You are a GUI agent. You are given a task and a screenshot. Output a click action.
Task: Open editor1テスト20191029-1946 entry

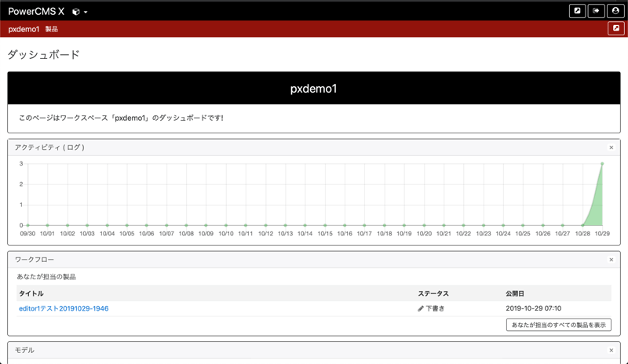[64, 309]
